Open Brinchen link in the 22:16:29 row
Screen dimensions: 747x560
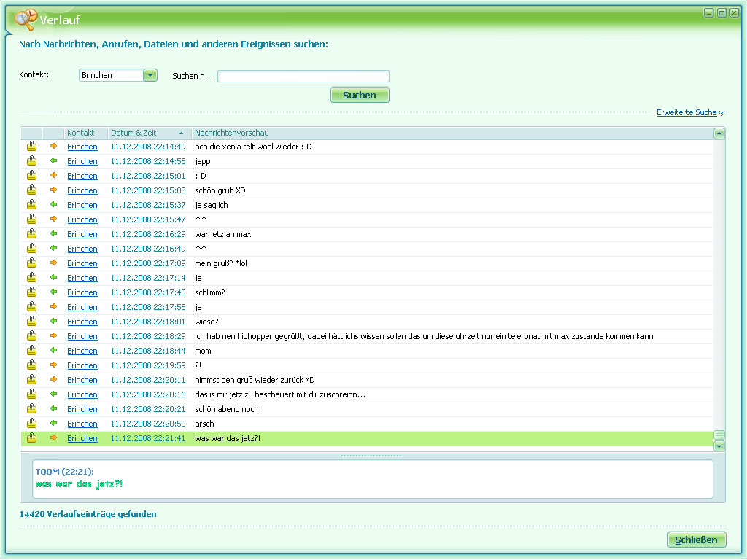point(82,234)
